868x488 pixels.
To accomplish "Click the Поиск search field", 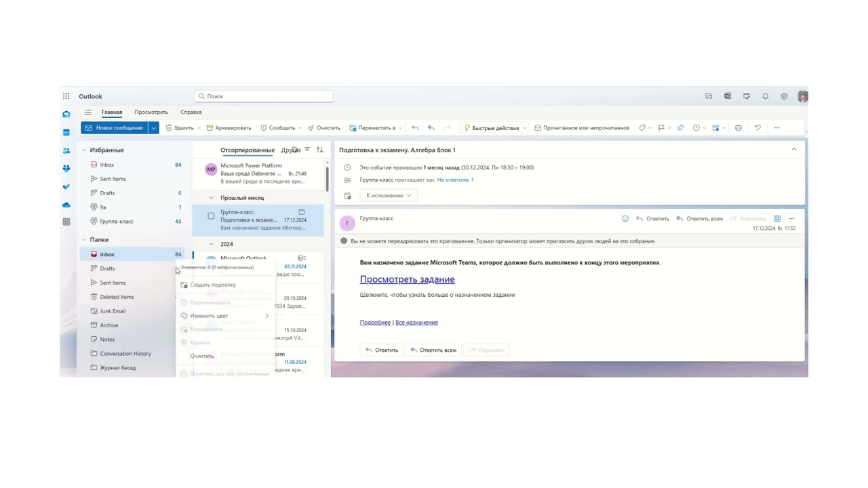I will pos(264,96).
